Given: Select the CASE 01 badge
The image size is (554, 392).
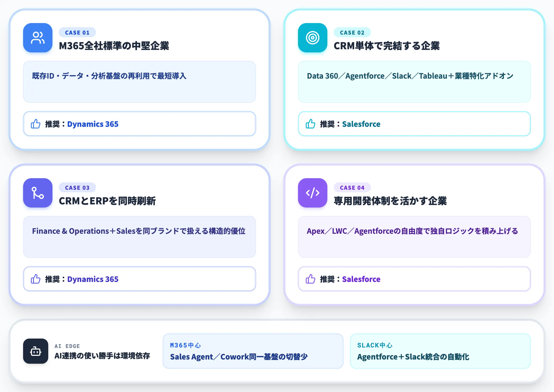Looking at the screenshot, I should coord(77,32).
